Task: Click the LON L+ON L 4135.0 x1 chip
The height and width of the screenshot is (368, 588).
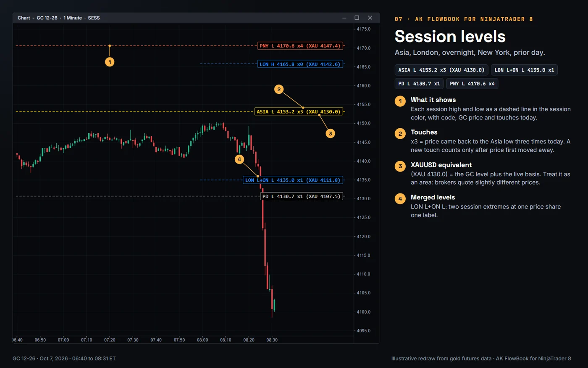Action: coord(524,70)
